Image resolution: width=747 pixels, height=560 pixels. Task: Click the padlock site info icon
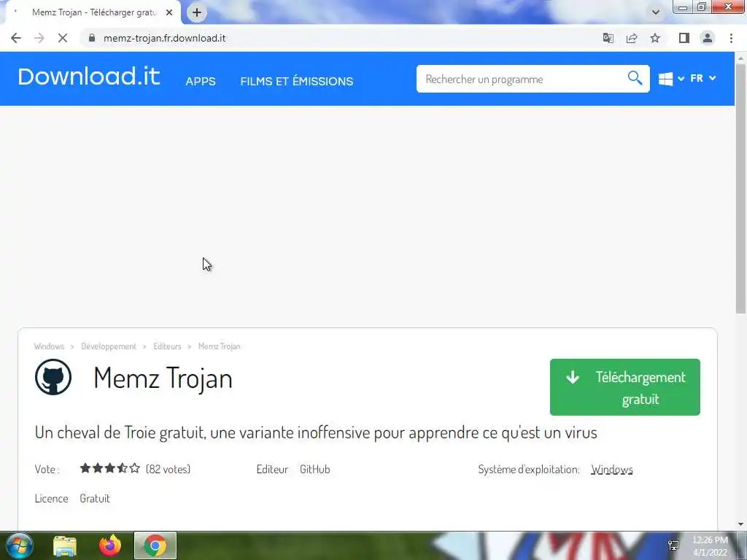click(x=92, y=38)
